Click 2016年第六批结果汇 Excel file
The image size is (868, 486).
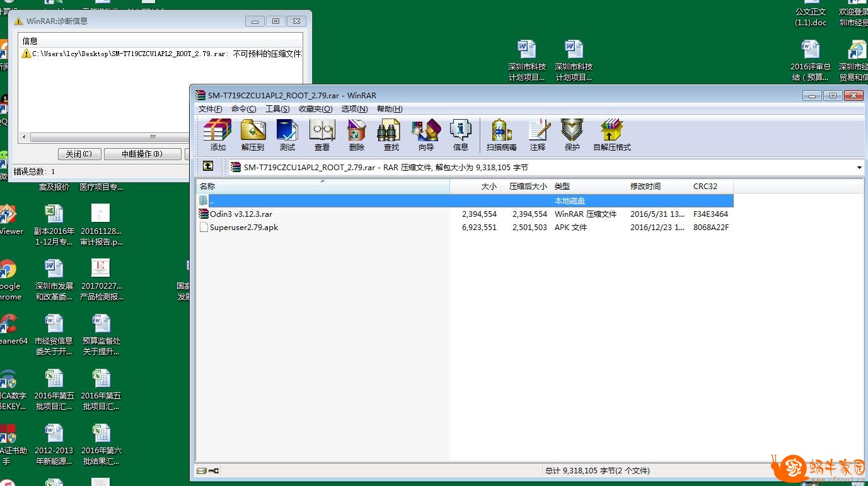tap(101, 445)
